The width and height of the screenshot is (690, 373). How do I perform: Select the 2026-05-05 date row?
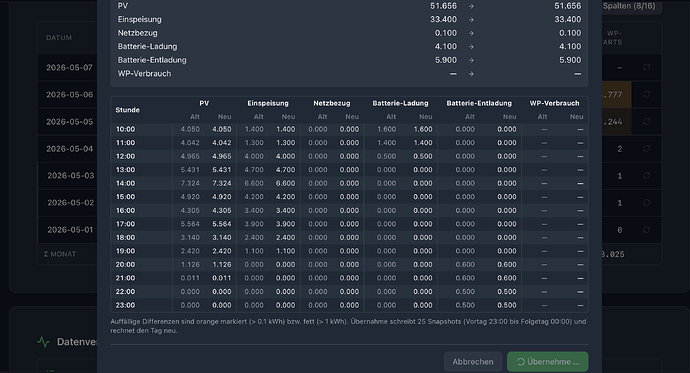point(70,121)
